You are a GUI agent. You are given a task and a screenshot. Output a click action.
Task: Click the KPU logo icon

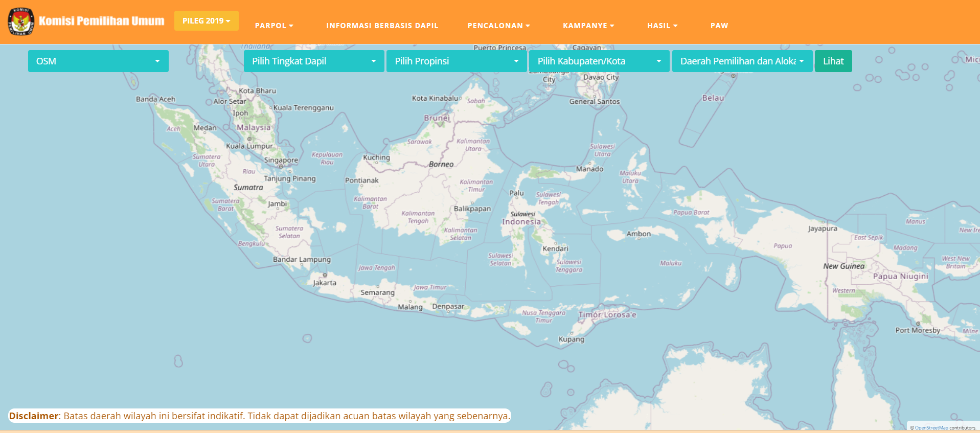(21, 21)
